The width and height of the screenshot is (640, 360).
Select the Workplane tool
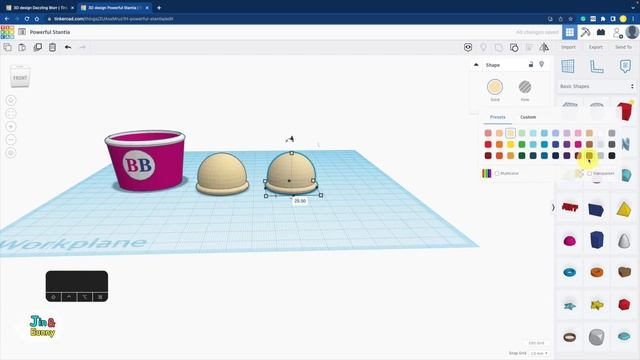click(568, 66)
